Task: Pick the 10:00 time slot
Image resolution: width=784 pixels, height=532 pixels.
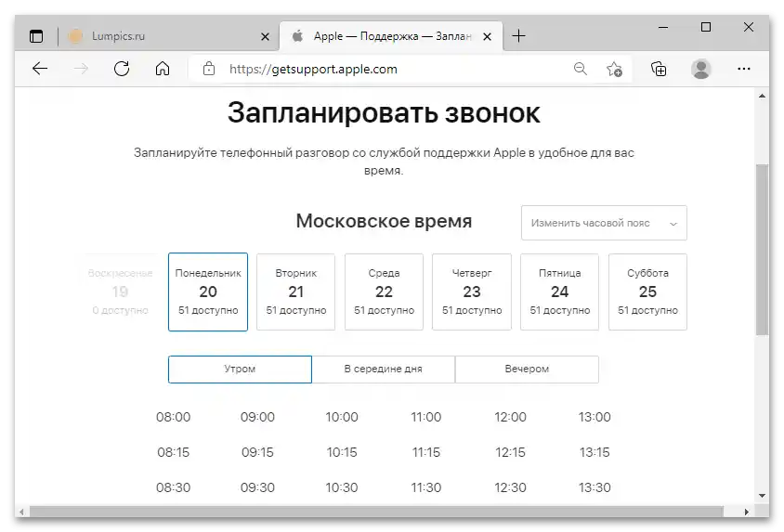Action: click(x=342, y=417)
